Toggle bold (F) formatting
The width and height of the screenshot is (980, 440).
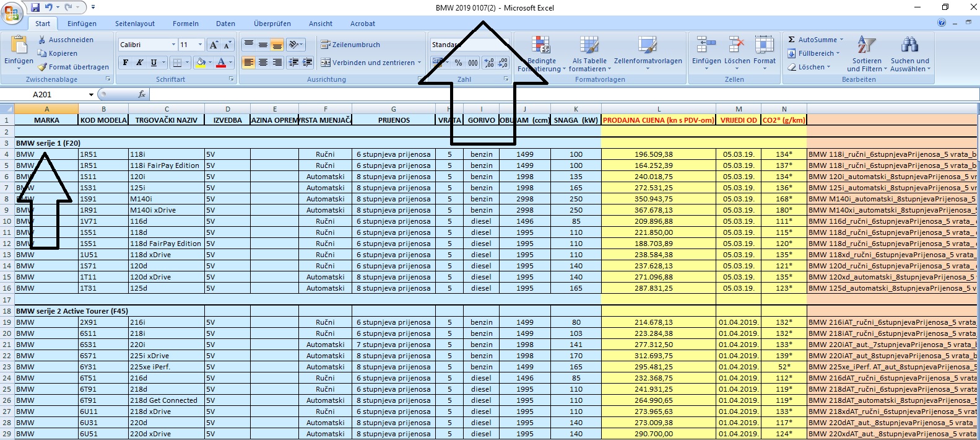pyautogui.click(x=126, y=63)
